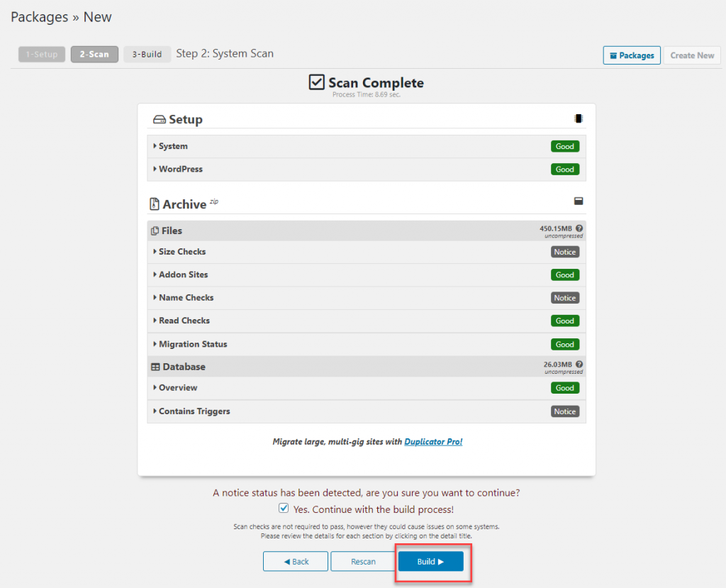Click help icon next to Files size
726x588 pixels.
(x=579, y=228)
